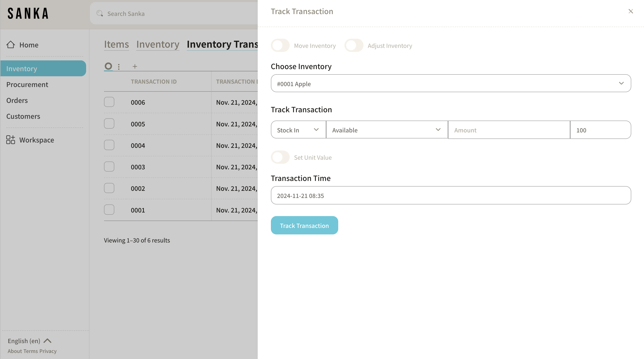
Task: Add a new view with plus icon
Action: (x=135, y=66)
